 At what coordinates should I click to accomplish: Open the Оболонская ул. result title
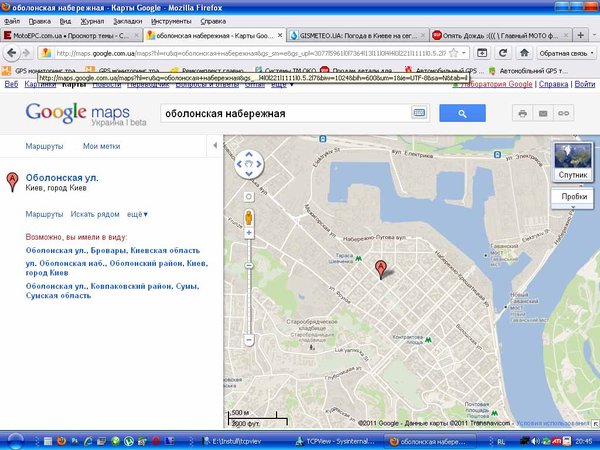[x=62, y=178]
